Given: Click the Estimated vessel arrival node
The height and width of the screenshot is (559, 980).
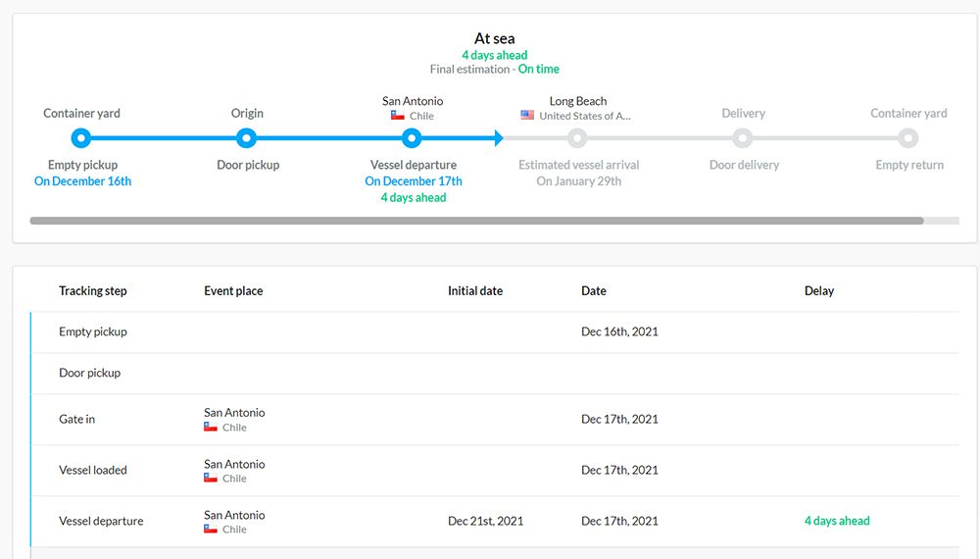Looking at the screenshot, I should click(577, 138).
